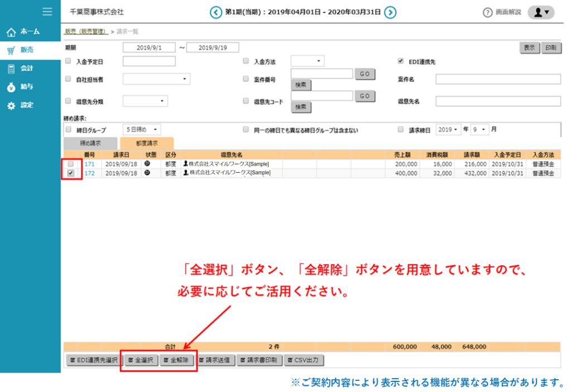
Task: Toggle 得意先コード checkbox
Action: pyautogui.click(x=246, y=100)
